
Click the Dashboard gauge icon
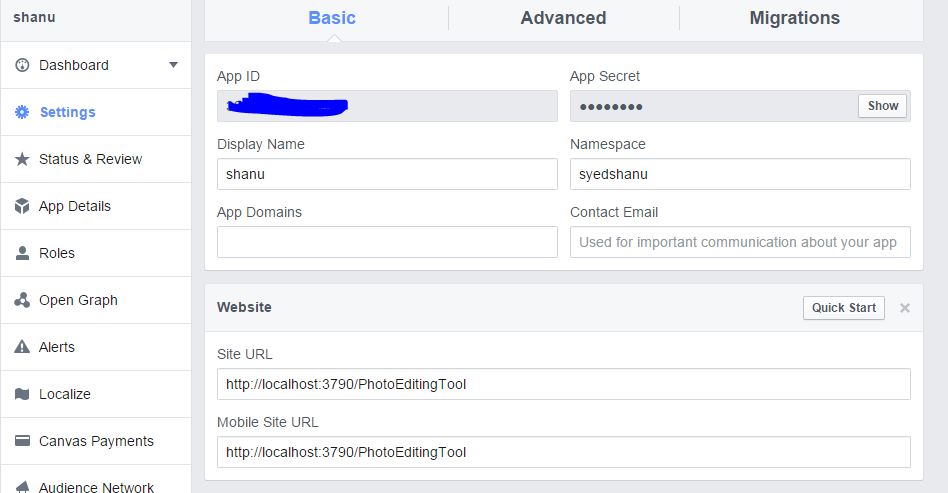[22, 65]
